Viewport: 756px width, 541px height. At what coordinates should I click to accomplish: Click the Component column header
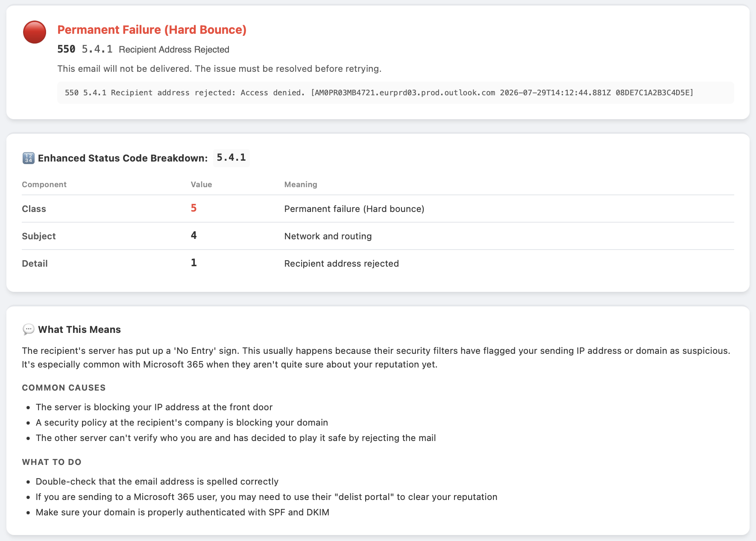coord(44,184)
